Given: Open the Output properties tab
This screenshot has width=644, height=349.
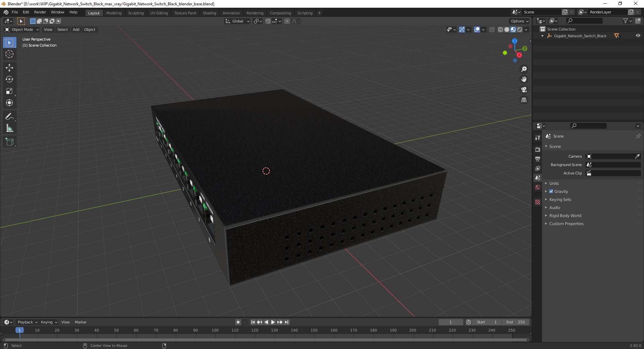Looking at the screenshot, I should tap(538, 159).
